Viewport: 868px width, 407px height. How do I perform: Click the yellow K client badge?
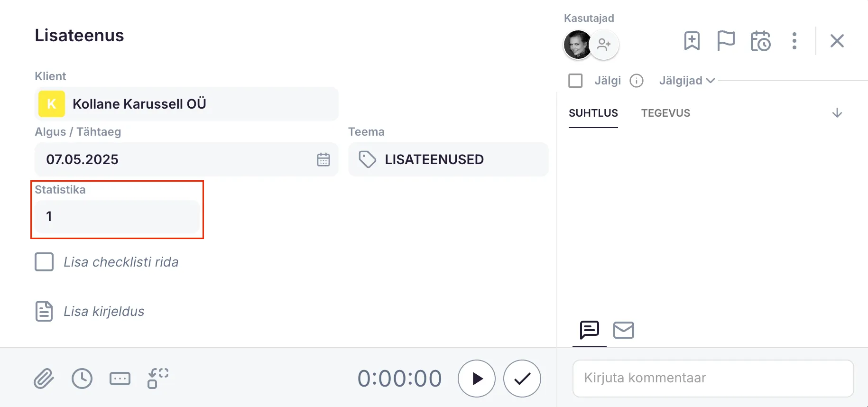tap(52, 104)
